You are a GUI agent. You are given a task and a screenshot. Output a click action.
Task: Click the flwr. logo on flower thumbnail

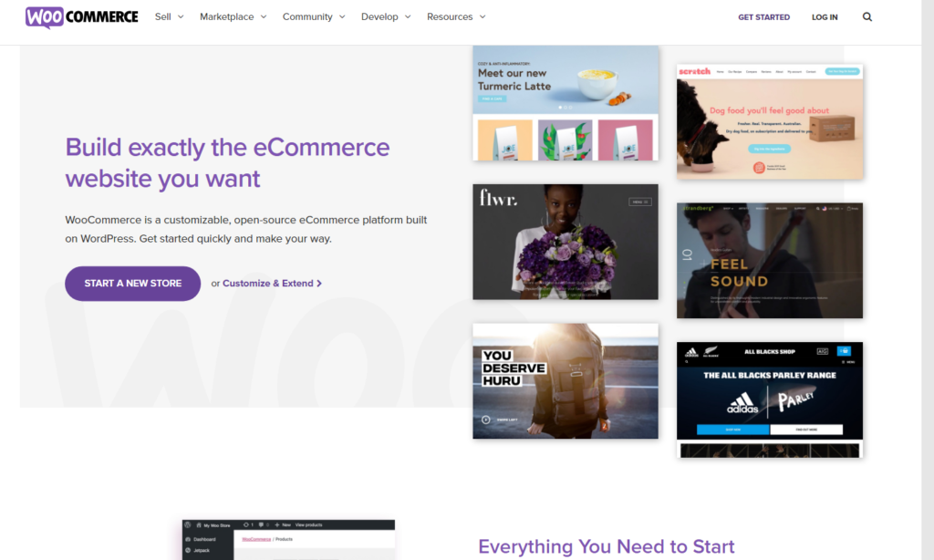(498, 199)
